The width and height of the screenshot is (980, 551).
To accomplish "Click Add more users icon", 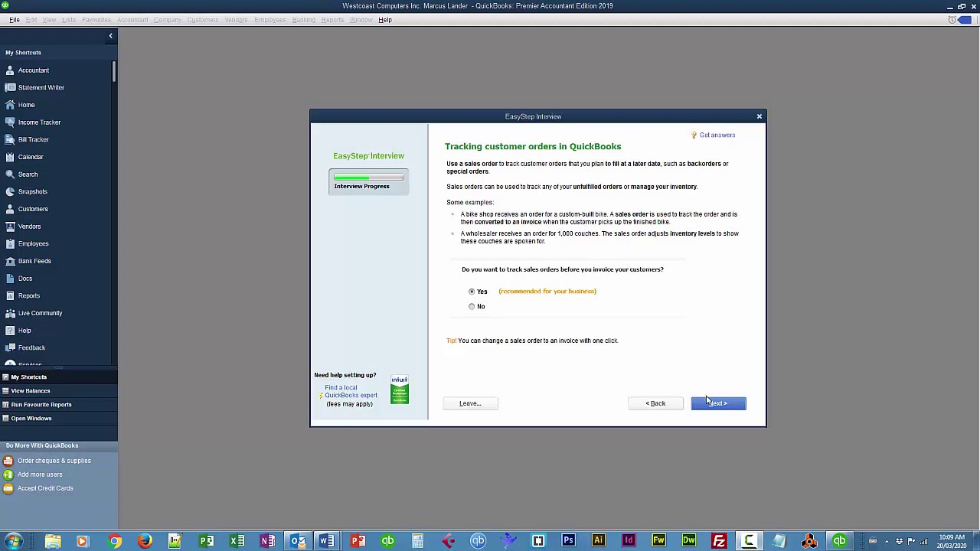I will (x=8, y=474).
